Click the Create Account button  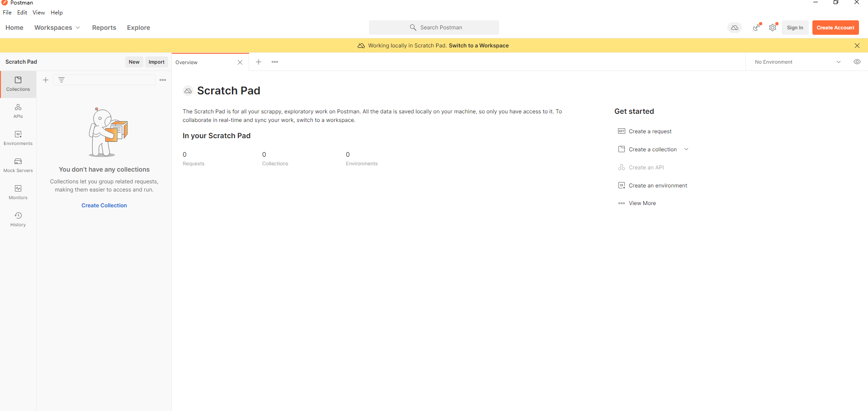click(835, 28)
